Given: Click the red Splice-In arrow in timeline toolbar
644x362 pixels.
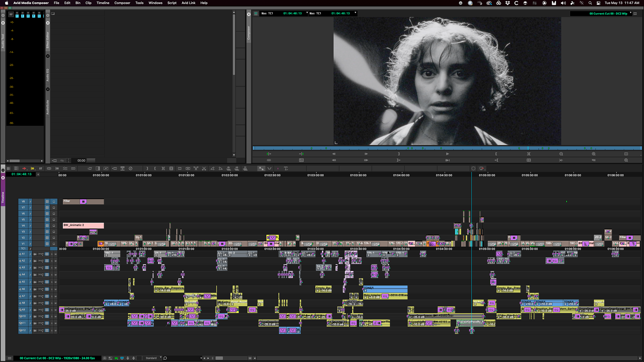Looking at the screenshot, I should click(x=24, y=169).
